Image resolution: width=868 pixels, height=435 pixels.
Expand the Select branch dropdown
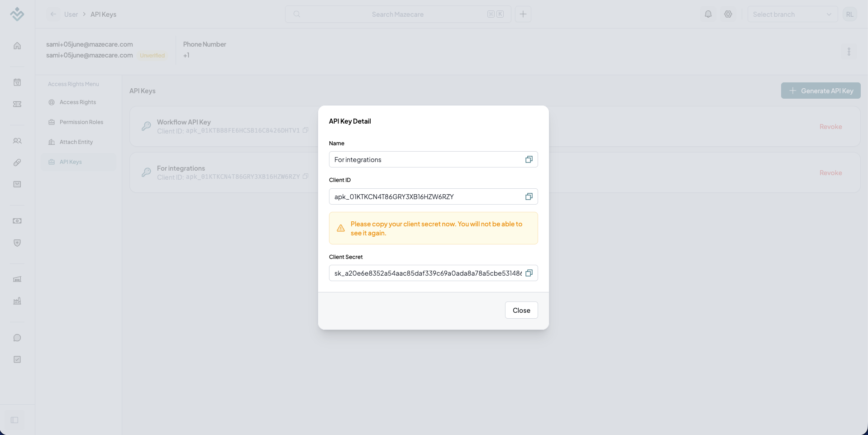pyautogui.click(x=792, y=14)
